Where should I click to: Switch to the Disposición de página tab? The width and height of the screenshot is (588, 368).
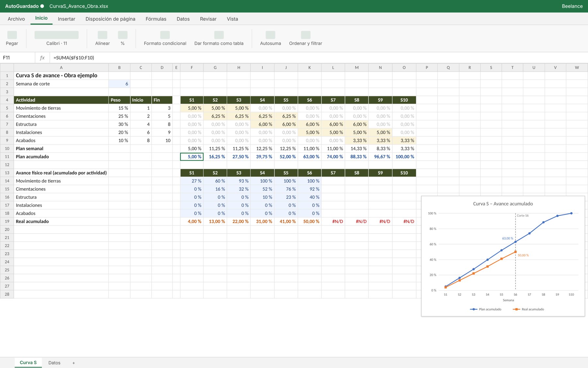tap(110, 19)
